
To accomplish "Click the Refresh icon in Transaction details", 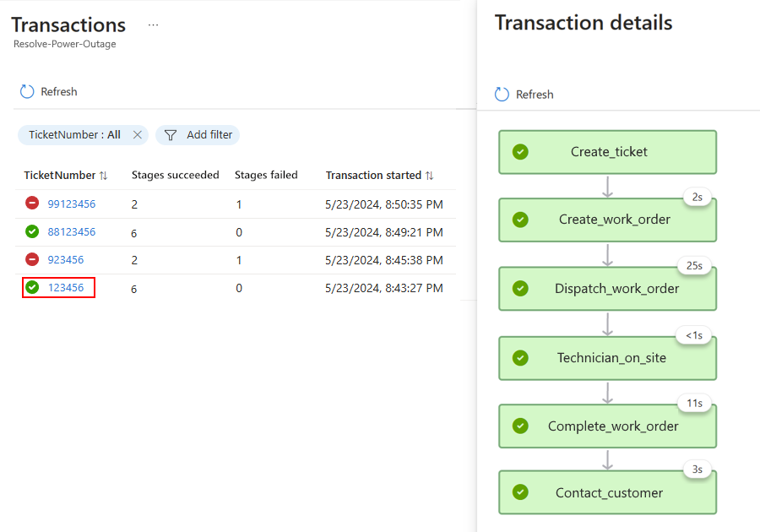I will 502,95.
